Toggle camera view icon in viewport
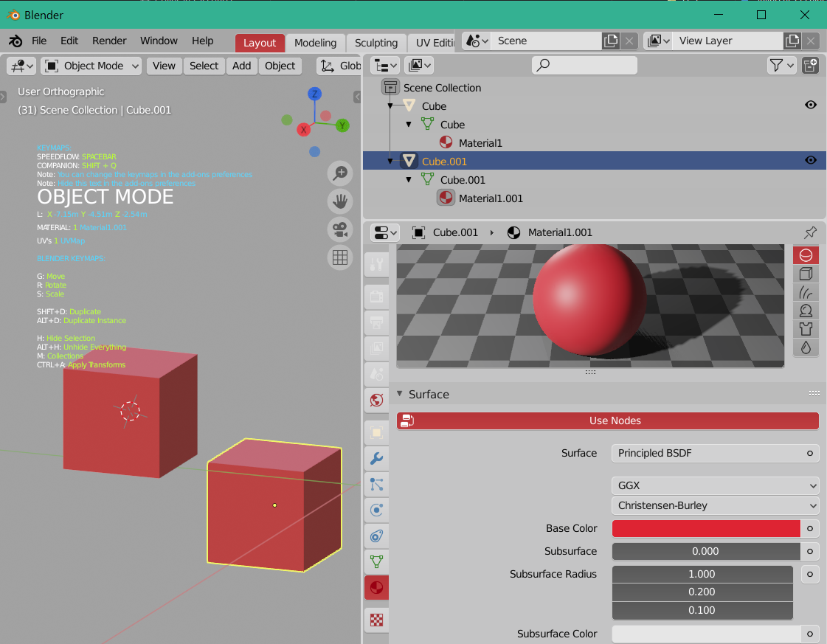827x644 pixels. coord(339,229)
